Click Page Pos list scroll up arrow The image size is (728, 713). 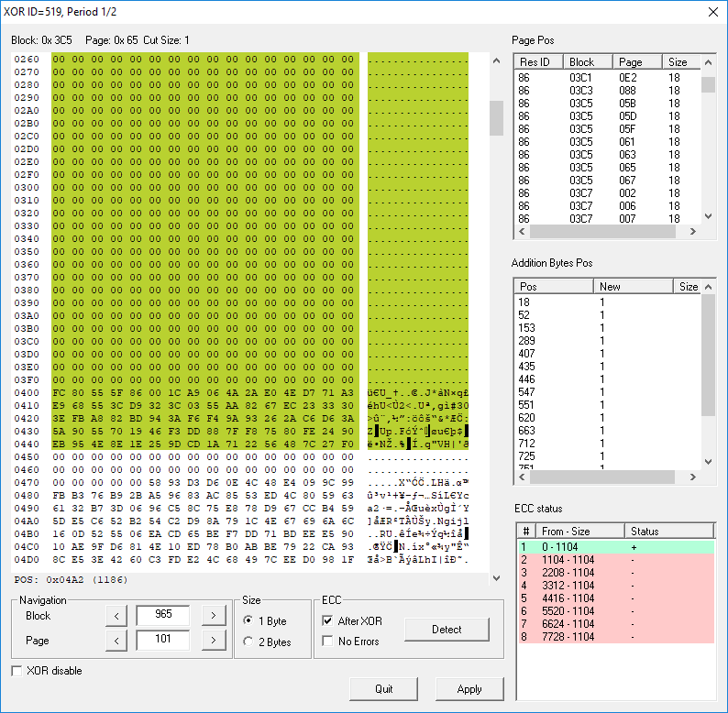[708, 62]
